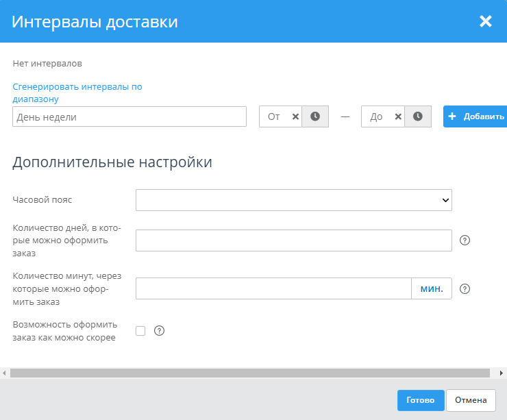Click the minutes before order input field

[x=273, y=288]
